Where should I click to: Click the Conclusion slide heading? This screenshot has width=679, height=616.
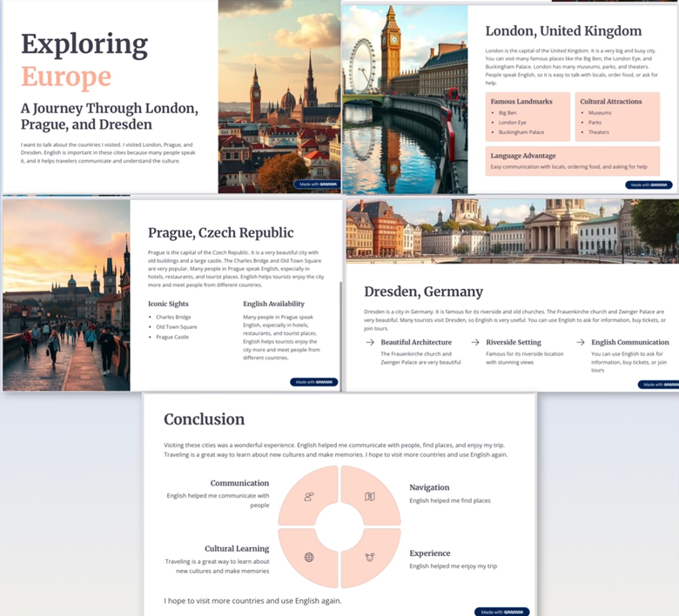(205, 419)
